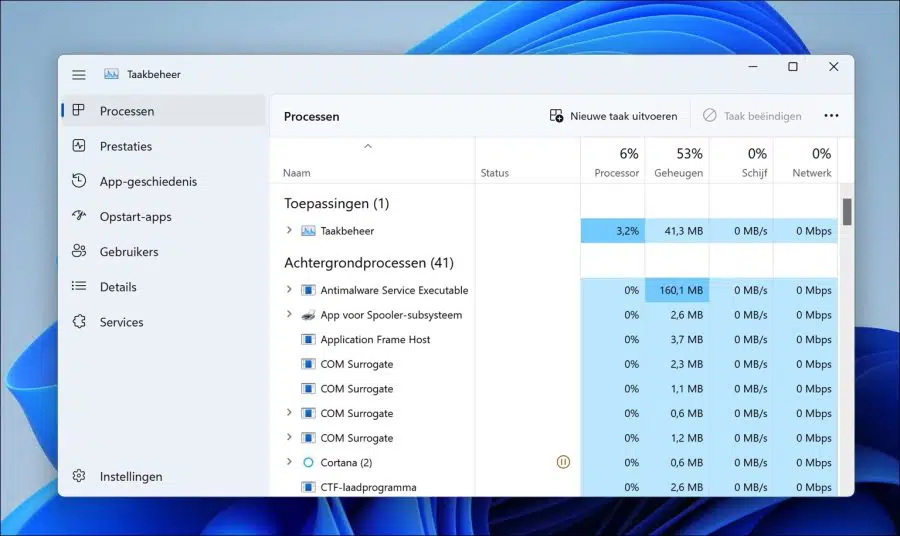
Task: Close the Taakbeheer window
Action: click(833, 67)
